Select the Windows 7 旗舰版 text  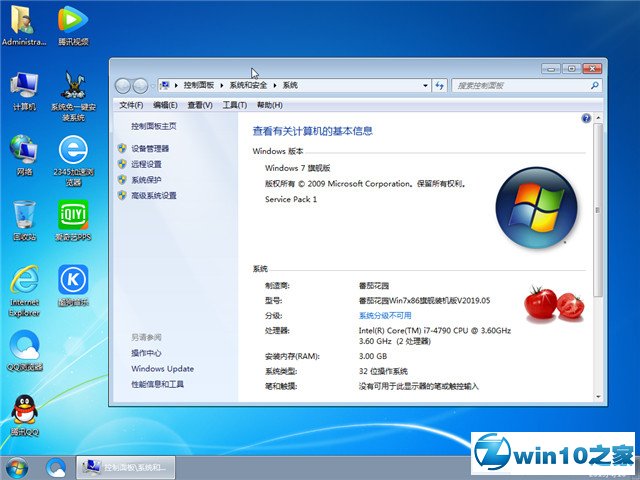[x=298, y=168]
